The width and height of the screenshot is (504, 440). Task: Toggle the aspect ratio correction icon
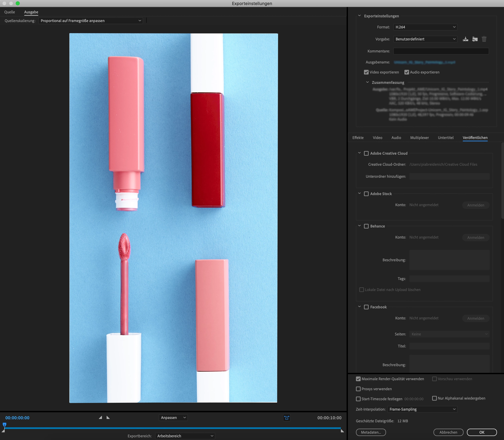(x=287, y=418)
